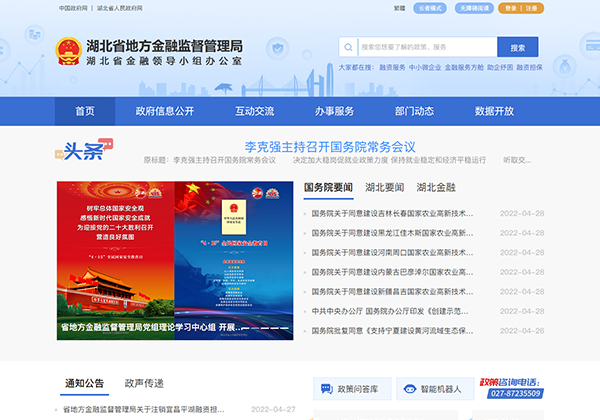Viewport: 600px width, 420px height.
Task: Open the Tiananmen carousel banner image
Action: 174,260
